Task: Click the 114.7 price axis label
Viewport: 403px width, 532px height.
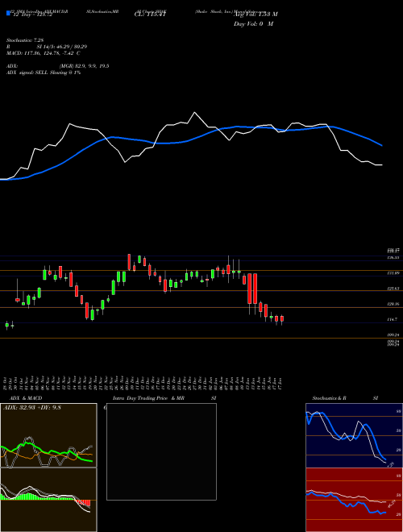Action: (x=393, y=320)
